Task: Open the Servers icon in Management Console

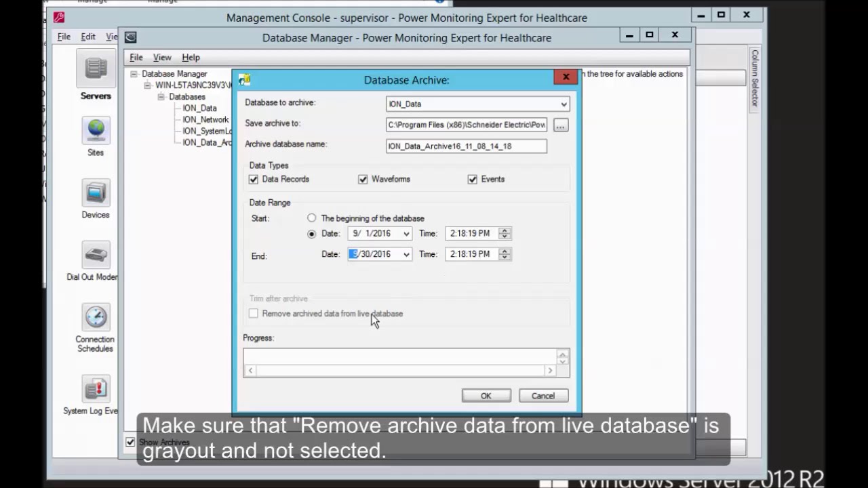Action: pos(96,69)
